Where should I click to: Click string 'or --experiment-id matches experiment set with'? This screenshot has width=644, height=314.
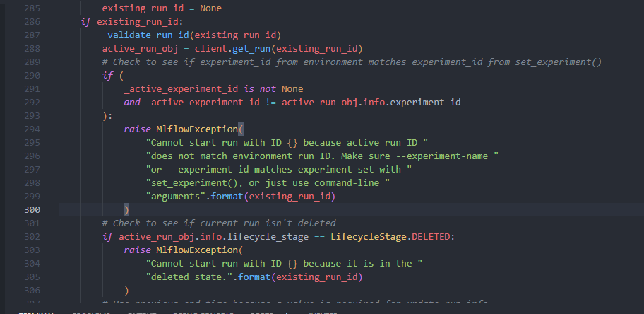tap(276, 170)
